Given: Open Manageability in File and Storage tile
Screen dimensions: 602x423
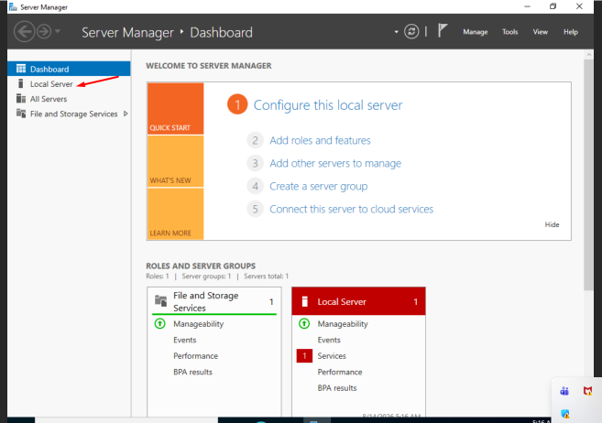Looking at the screenshot, I should coord(198,324).
